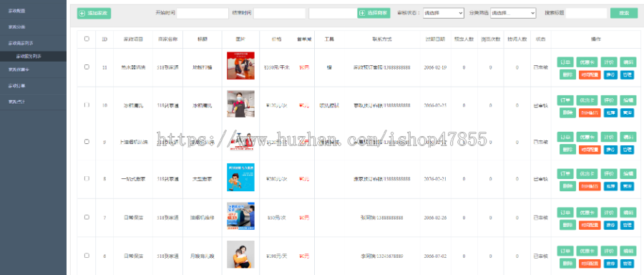Viewport: 644px width, 275px height.
Task: Open the blue cartoon thumbnail in row 8
Action: click(240, 177)
